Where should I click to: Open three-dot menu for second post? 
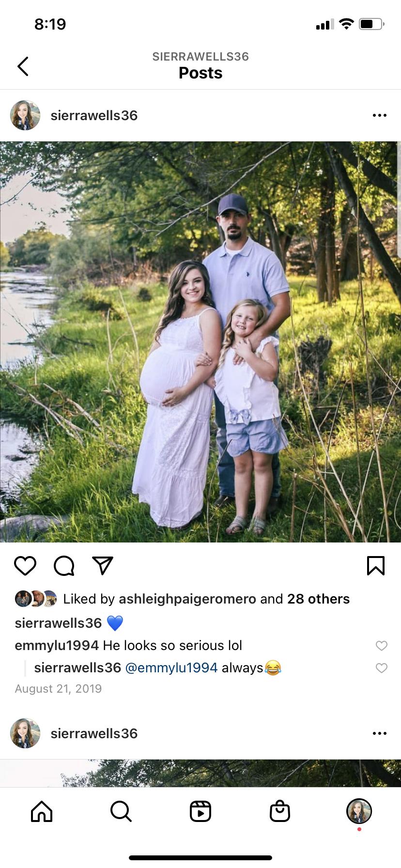click(380, 733)
